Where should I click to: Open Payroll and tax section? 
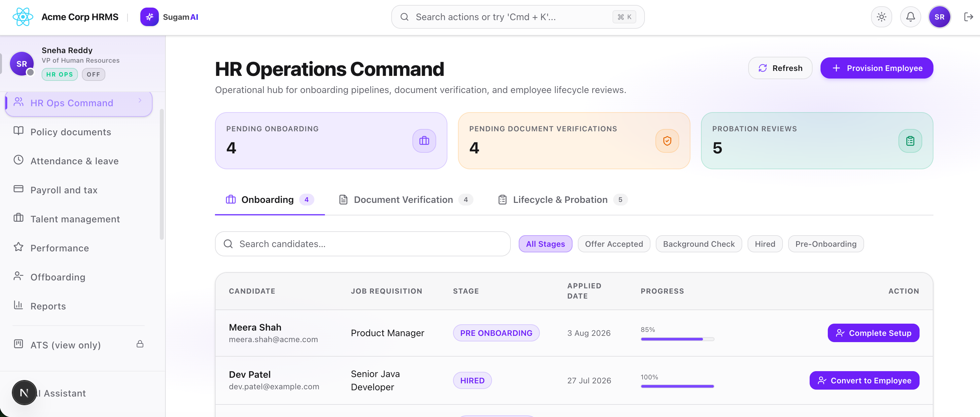pyautogui.click(x=79, y=190)
